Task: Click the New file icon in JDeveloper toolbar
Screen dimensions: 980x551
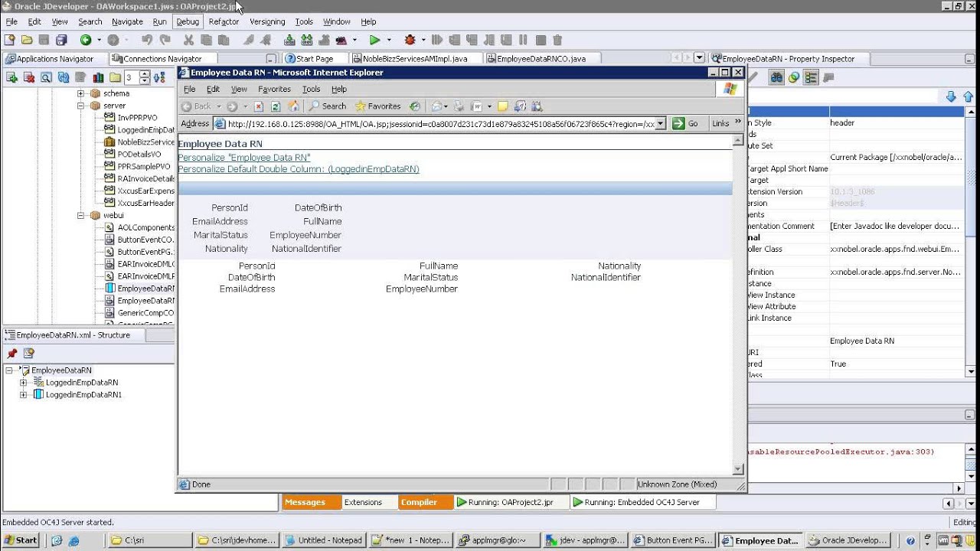Action: 10,40
